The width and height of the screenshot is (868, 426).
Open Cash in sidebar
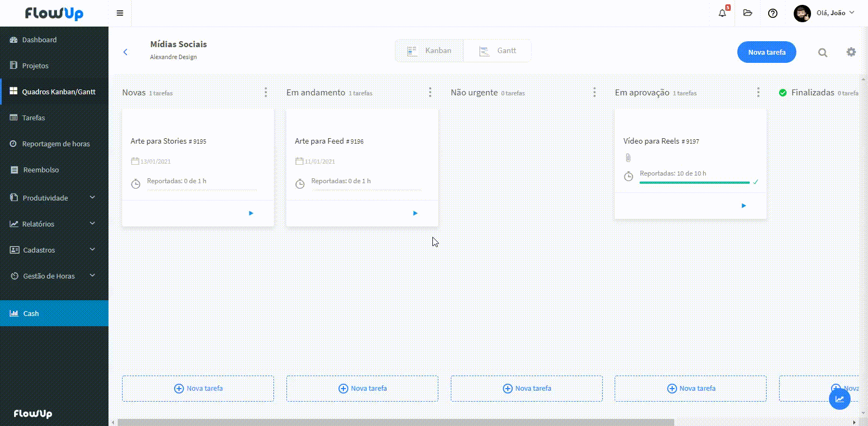tap(54, 313)
